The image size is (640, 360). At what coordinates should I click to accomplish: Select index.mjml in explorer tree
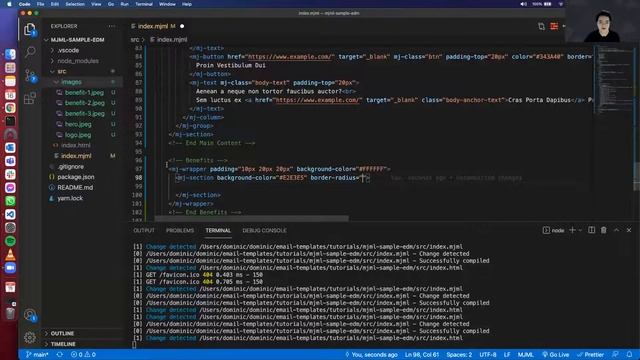point(76,156)
